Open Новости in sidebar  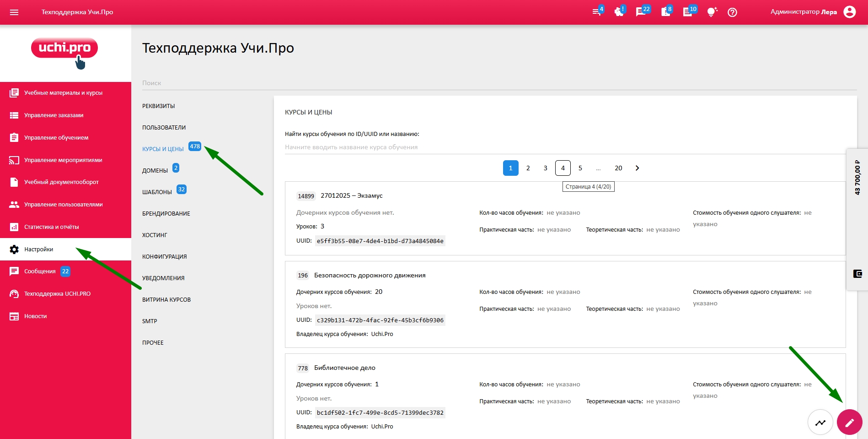(x=65, y=316)
